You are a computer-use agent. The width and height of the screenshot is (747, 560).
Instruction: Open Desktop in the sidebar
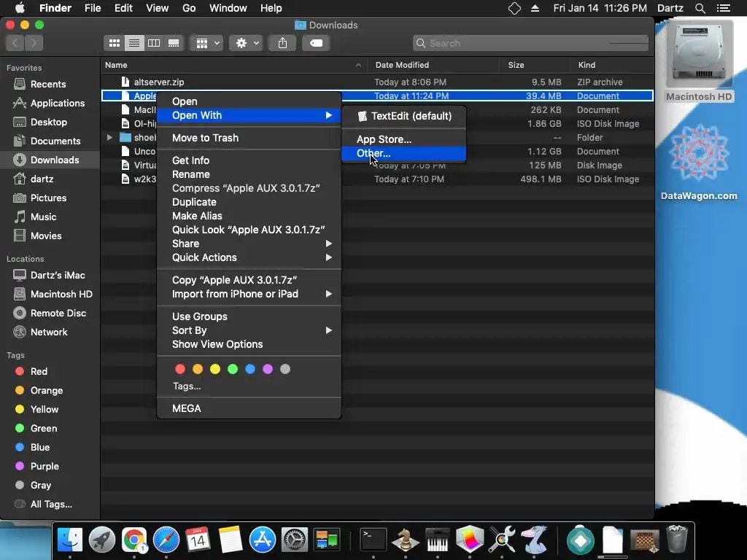tap(49, 122)
